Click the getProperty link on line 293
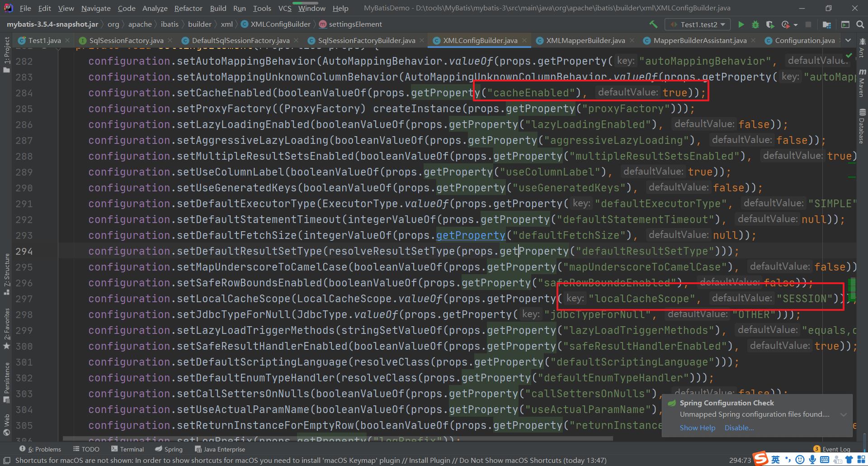This screenshot has height=466, width=868. (x=471, y=235)
